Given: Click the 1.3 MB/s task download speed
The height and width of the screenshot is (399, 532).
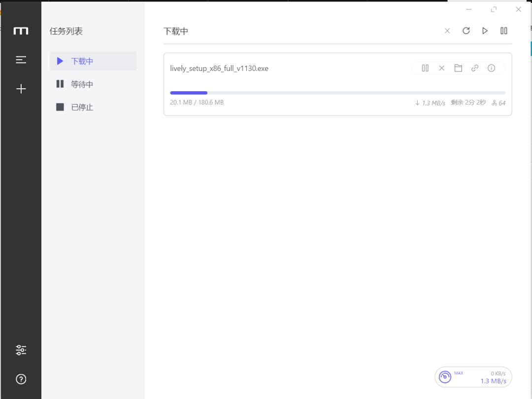Looking at the screenshot, I should click(x=430, y=103).
